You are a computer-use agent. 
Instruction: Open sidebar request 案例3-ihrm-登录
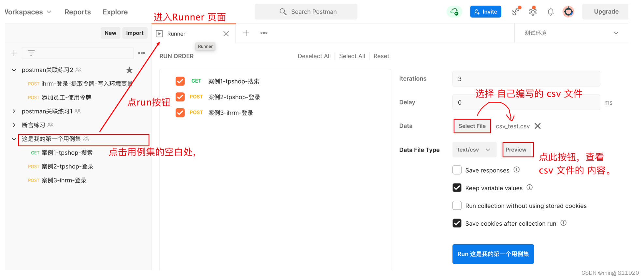[57, 180]
